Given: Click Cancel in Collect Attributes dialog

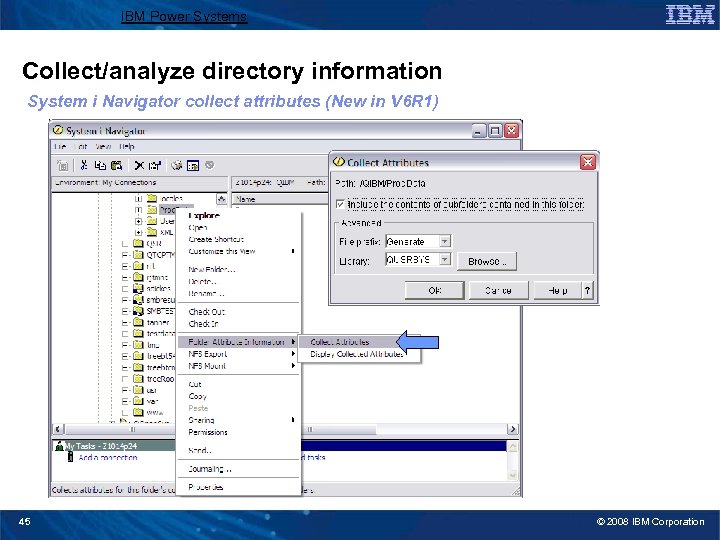Looking at the screenshot, I should click(x=498, y=290).
